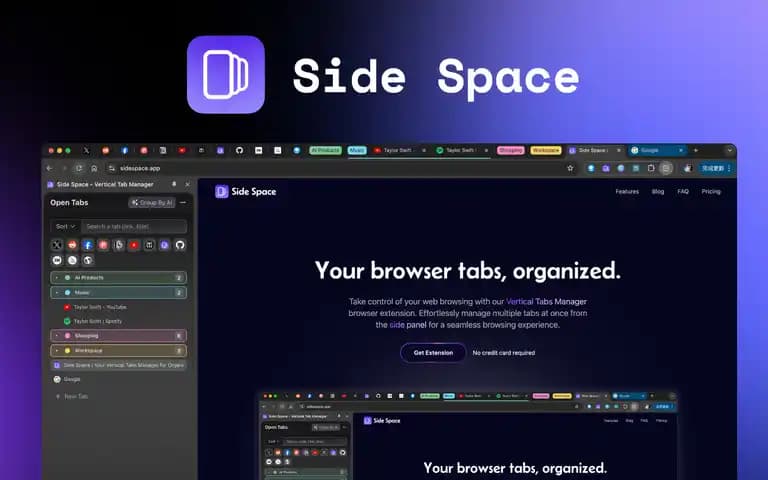This screenshot has height=480, width=768.
Task: Open a new tab with the plus button
Action: point(696,150)
